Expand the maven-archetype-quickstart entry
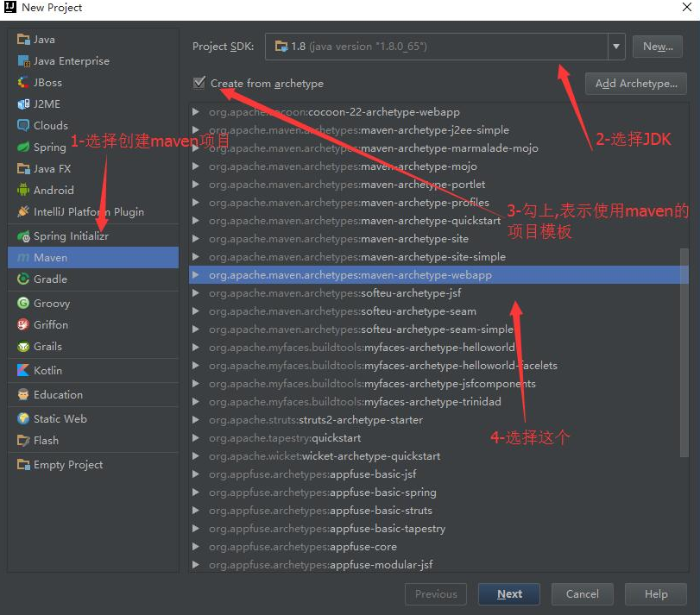This screenshot has height=615, width=700. (195, 221)
